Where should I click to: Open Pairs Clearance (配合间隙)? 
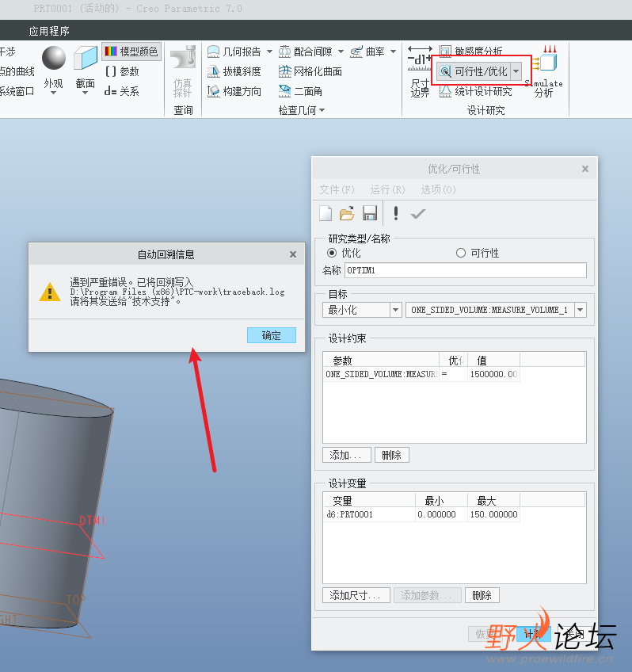tap(306, 52)
